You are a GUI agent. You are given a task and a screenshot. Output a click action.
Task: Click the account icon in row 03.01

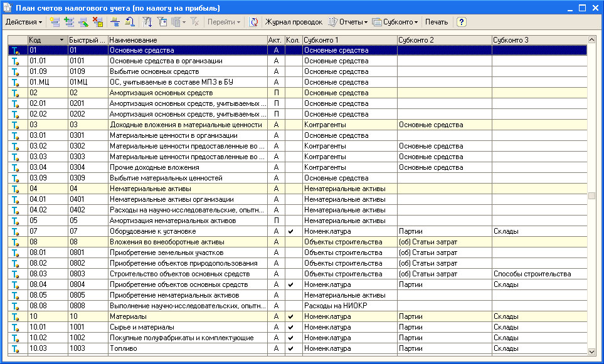pos(16,136)
